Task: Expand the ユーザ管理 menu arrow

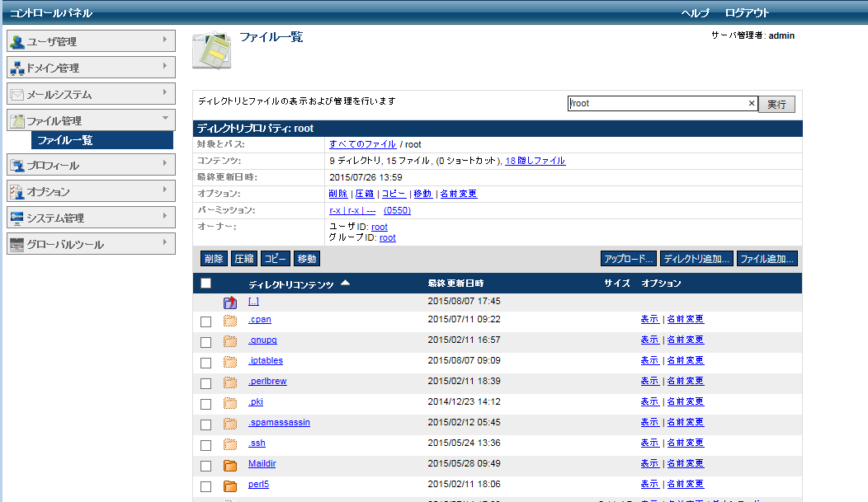Action: click(x=165, y=40)
